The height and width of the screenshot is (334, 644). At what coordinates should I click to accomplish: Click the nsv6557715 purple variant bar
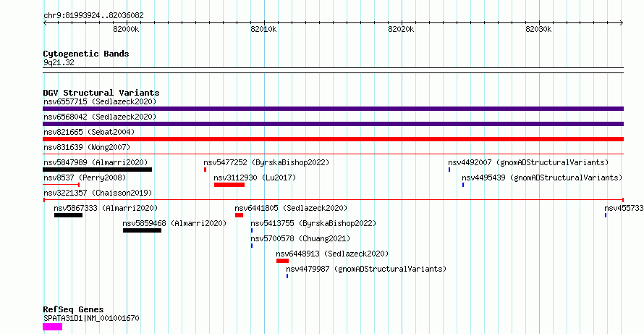coord(333,109)
